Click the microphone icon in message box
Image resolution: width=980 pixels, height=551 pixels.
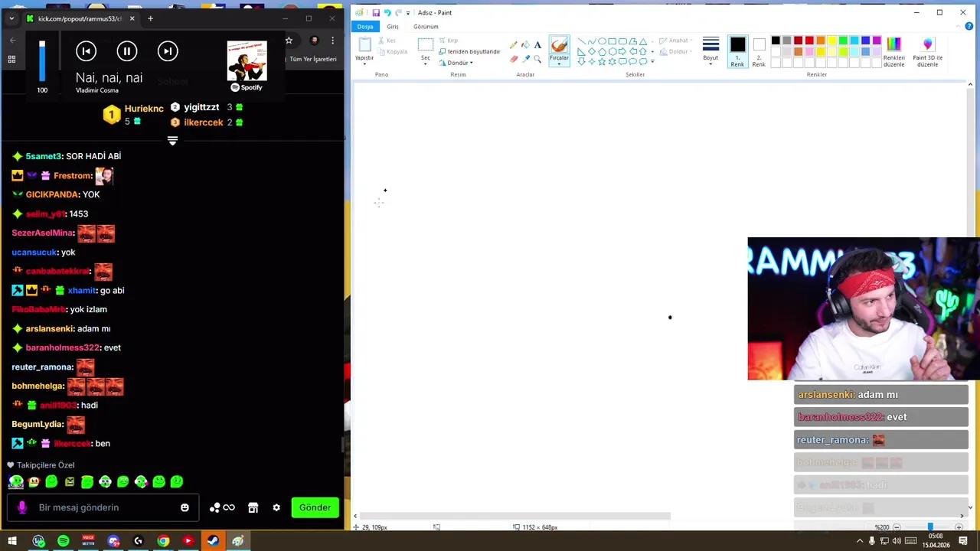pos(21,507)
